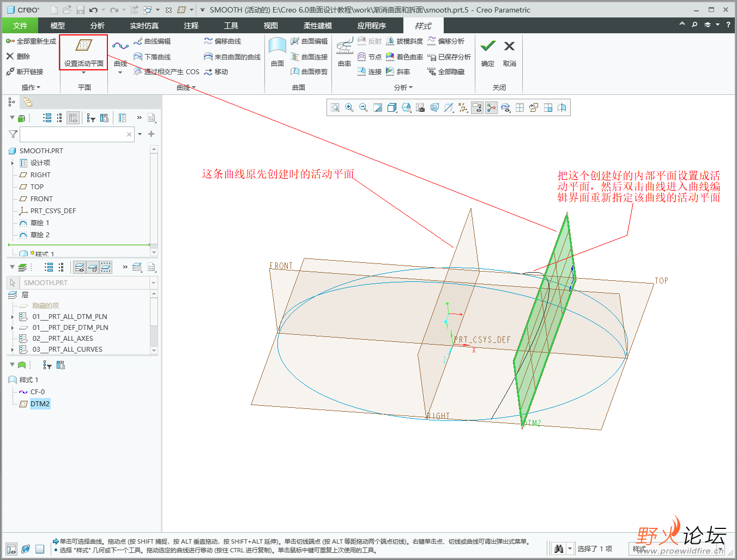Click the 曲面连接 (surface connect) tool
Screen dimensions: 737x560
tap(309, 57)
